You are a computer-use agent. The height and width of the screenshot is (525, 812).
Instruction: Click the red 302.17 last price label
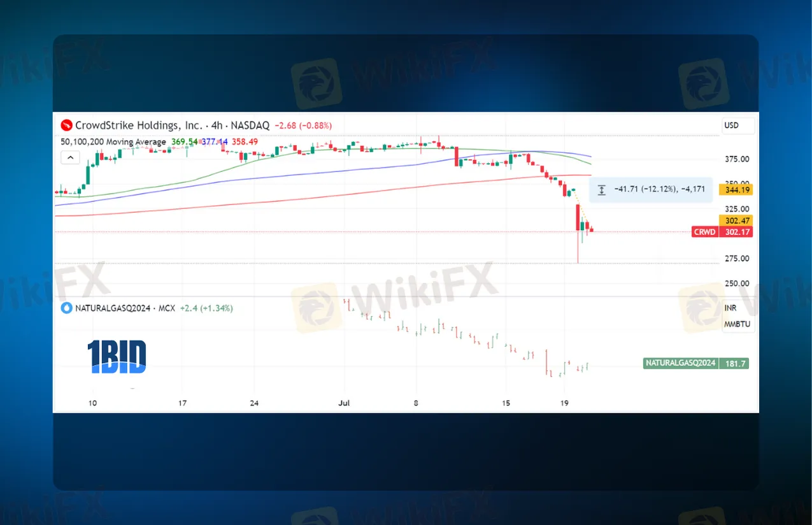point(736,232)
